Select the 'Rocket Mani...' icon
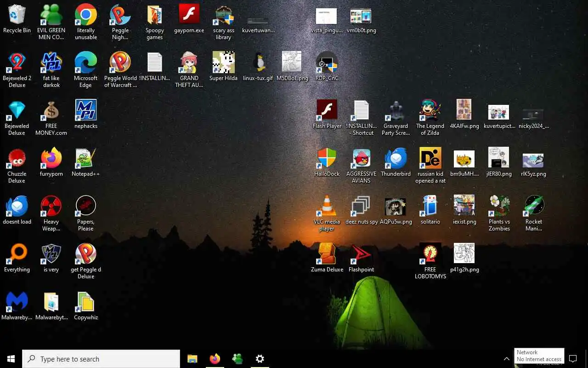This screenshot has width=588, height=368. (x=534, y=213)
